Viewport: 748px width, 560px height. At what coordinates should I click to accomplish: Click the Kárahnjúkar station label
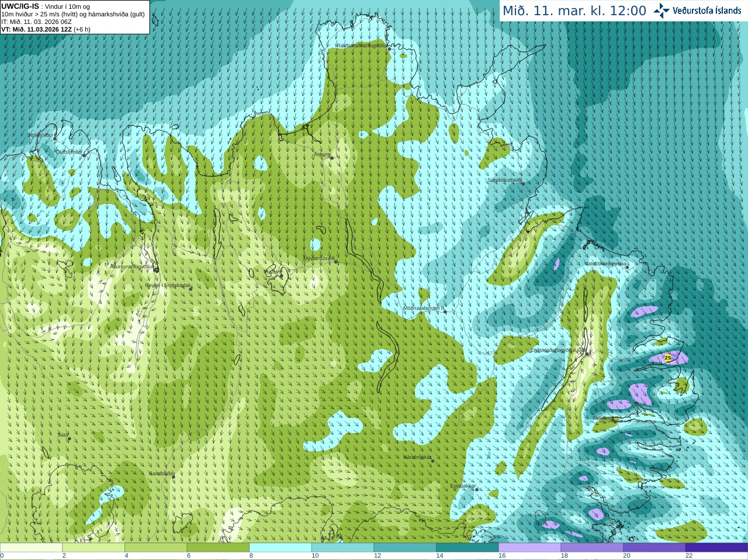point(418,457)
